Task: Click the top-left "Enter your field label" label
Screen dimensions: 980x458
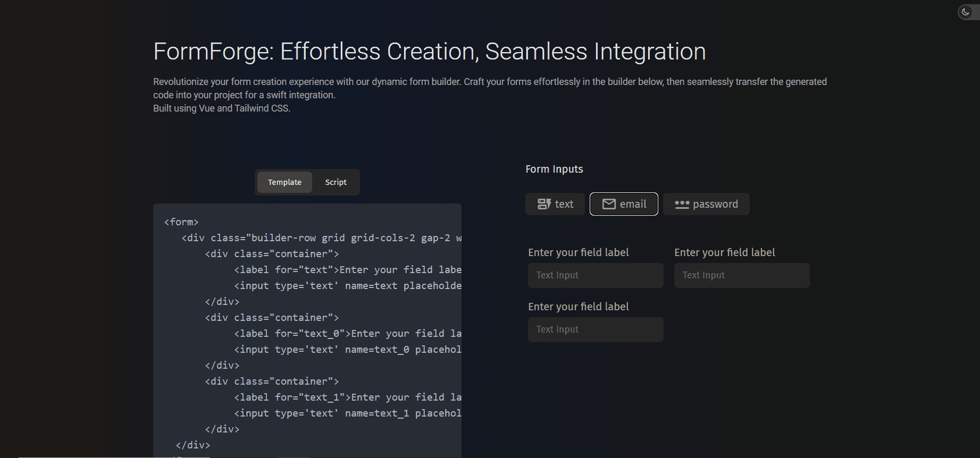Action: 579,252
